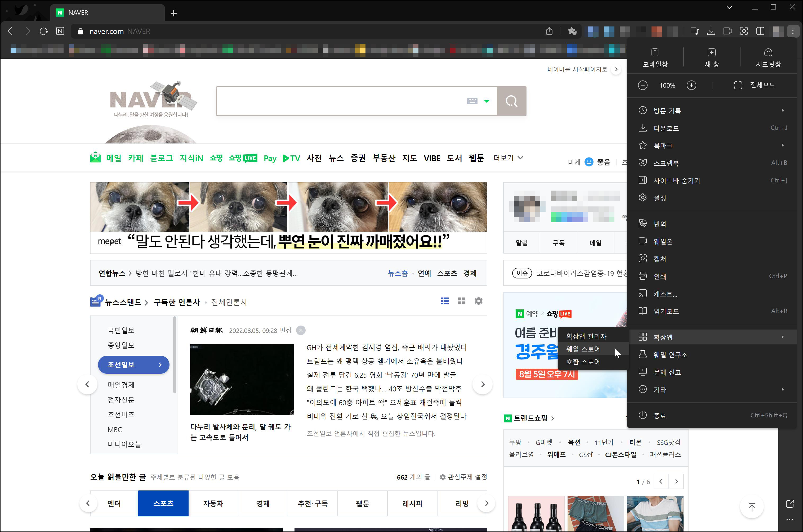Click the three-dot Whale menu button
The width and height of the screenshot is (803, 532).
[x=793, y=31]
